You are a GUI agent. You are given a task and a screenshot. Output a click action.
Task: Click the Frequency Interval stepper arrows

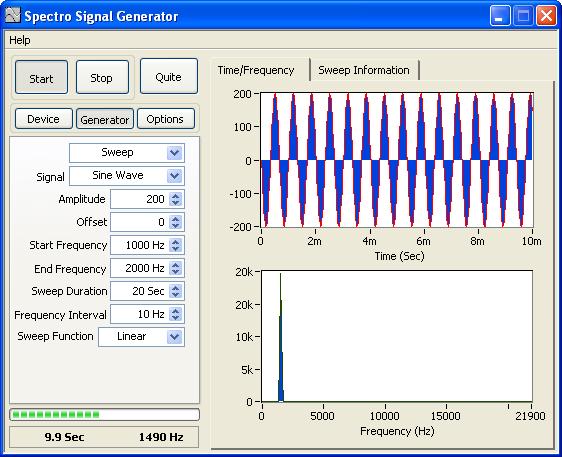point(176,314)
